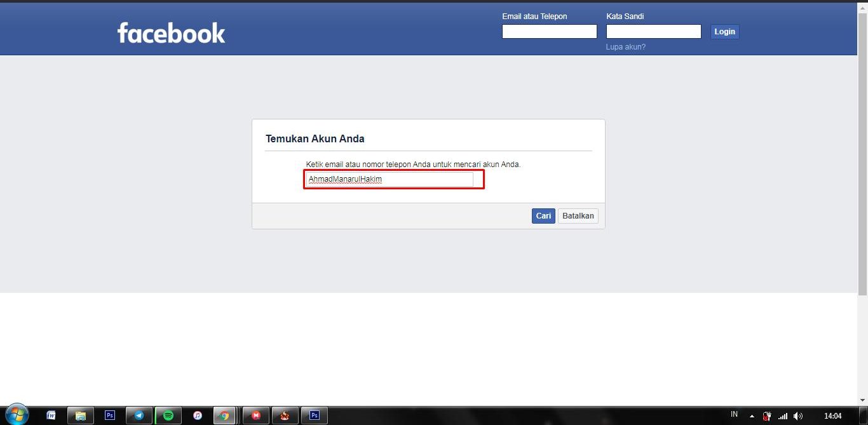Click the Login button
Viewport: 868px width, 425px height.
pos(724,32)
